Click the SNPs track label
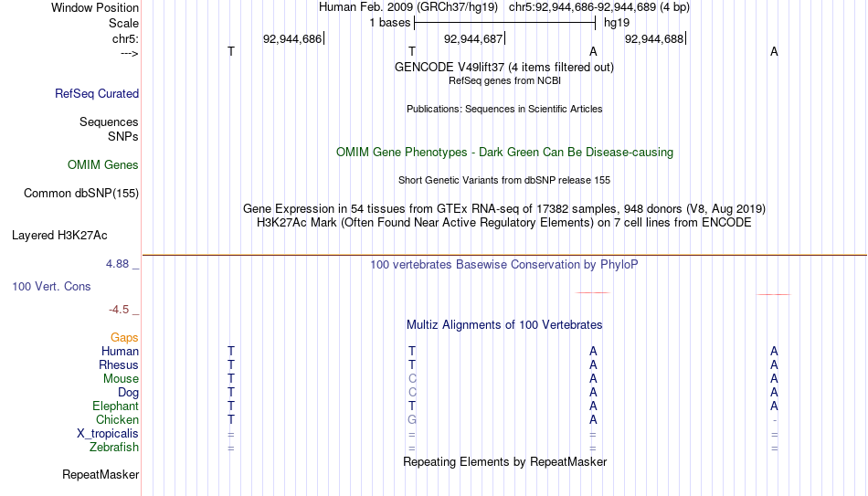The width and height of the screenshot is (868, 496). tap(123, 136)
